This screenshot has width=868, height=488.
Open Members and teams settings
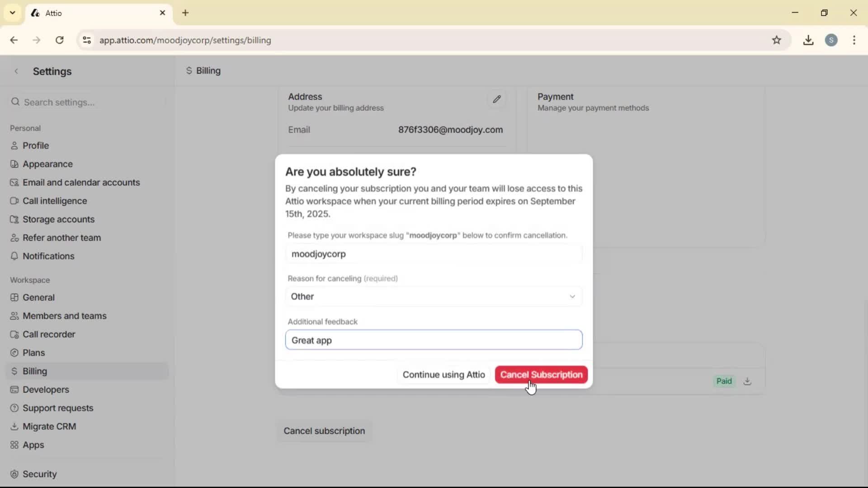click(65, 316)
